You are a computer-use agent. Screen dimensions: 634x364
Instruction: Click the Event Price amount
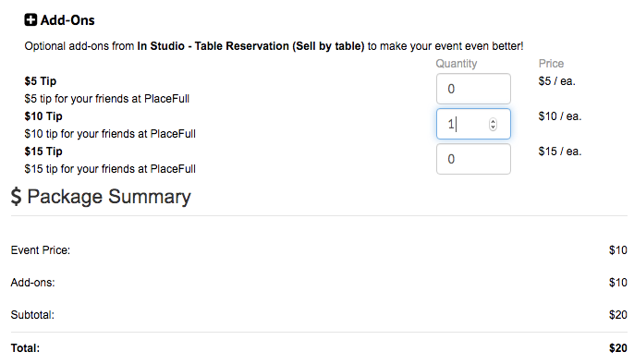pos(617,250)
